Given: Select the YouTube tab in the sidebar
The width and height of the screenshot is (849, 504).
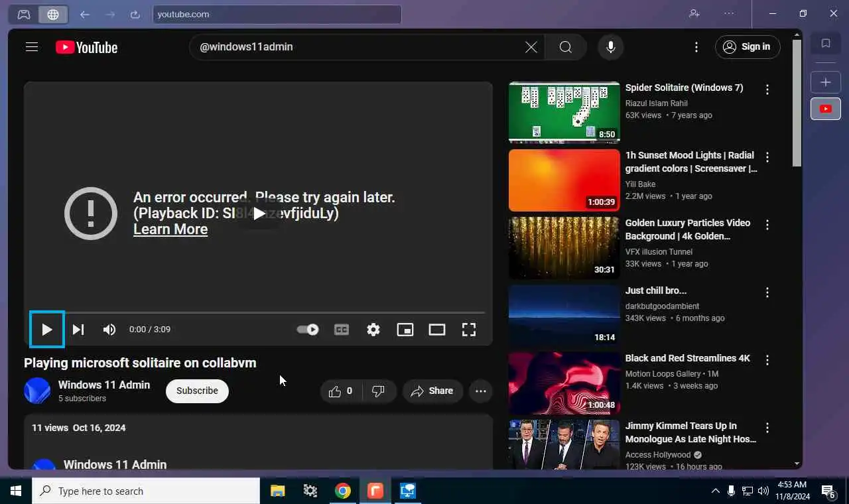Looking at the screenshot, I should click(x=826, y=109).
